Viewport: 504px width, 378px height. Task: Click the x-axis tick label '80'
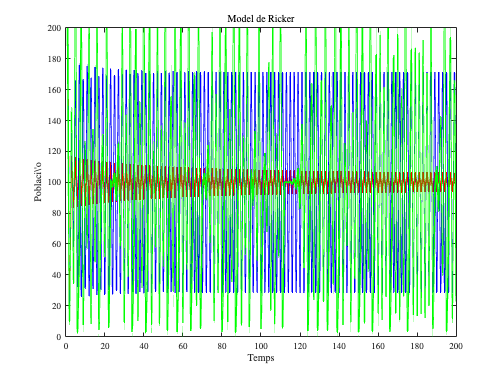pyautogui.click(x=222, y=346)
